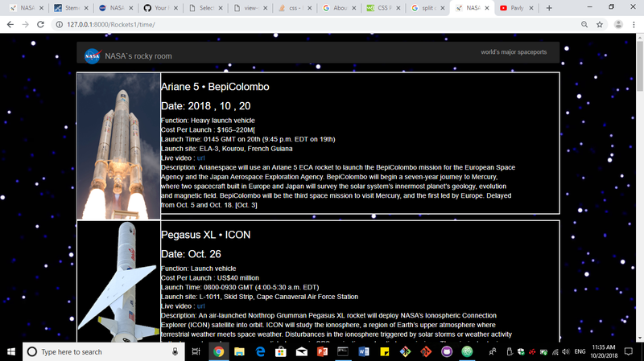The width and height of the screenshot is (644, 361).
Task: Switch to the CSS P tab
Action: (x=384, y=8)
